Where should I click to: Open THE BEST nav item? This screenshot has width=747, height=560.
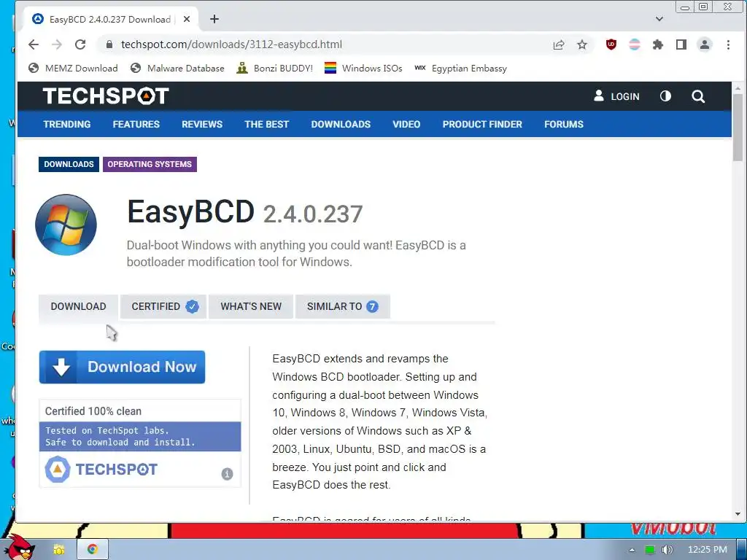click(267, 124)
